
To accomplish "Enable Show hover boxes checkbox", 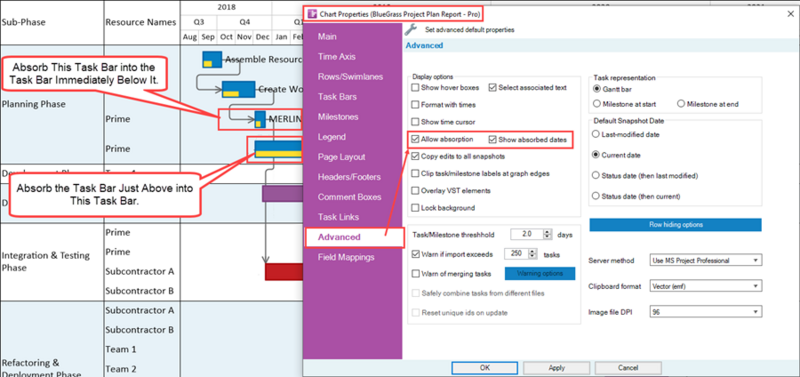I will (x=415, y=88).
